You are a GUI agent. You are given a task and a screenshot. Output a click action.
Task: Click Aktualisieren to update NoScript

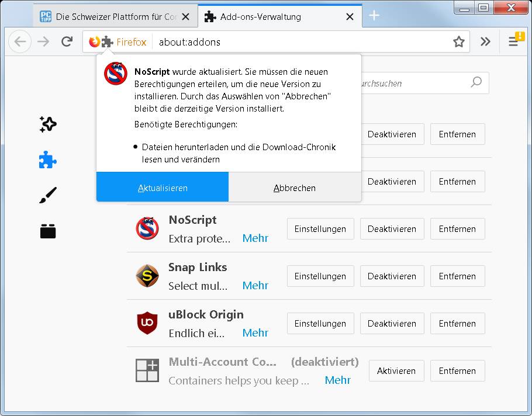coord(162,188)
